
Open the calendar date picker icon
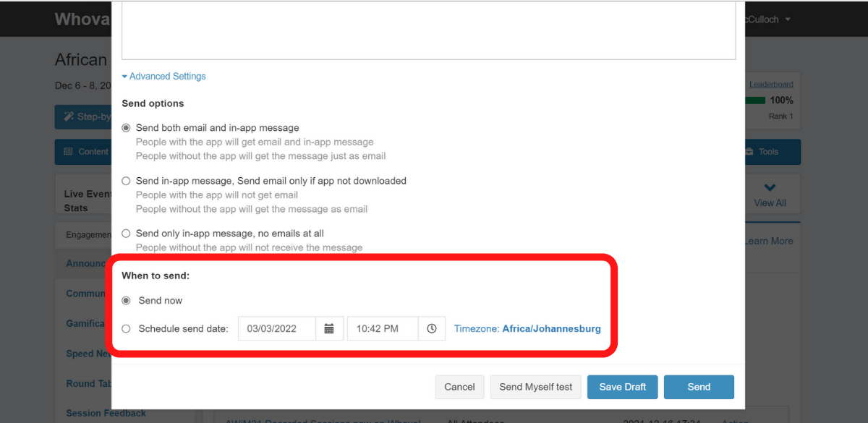tap(329, 328)
